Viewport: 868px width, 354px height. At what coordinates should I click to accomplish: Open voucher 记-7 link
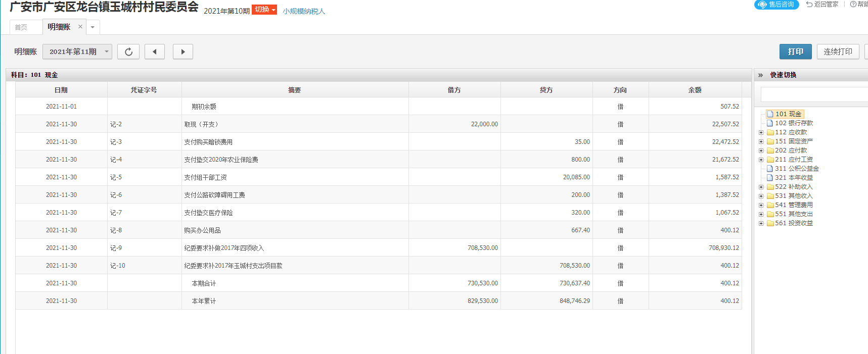point(116,213)
